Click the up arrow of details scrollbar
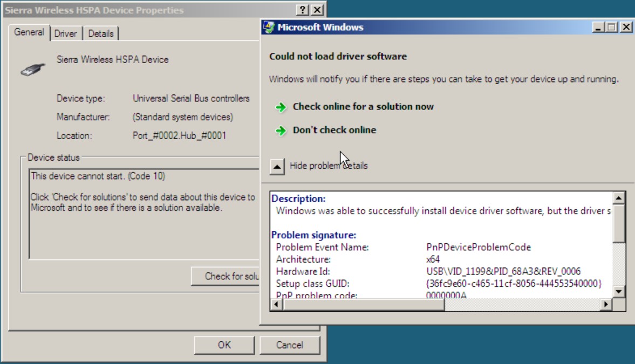This screenshot has width=635, height=364. pos(619,197)
